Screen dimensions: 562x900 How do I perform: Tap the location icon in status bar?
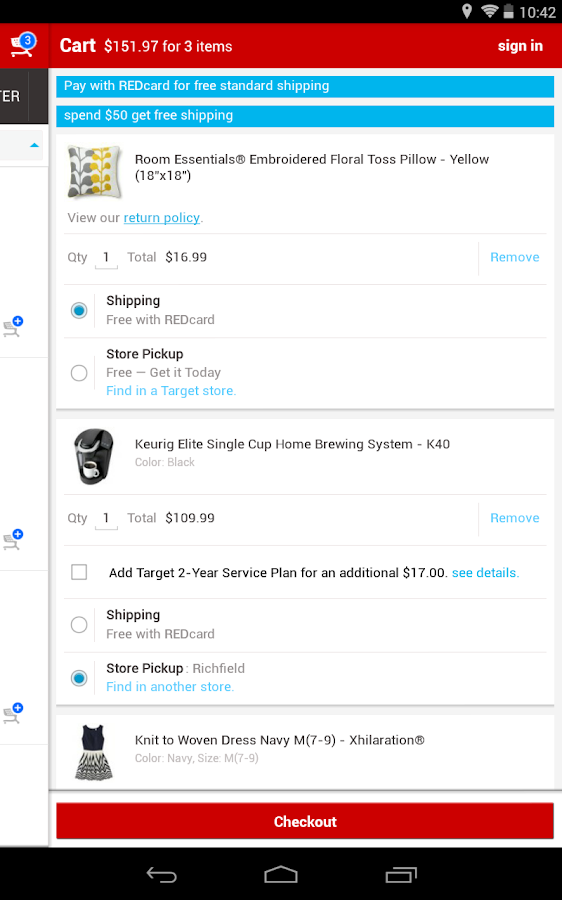tap(467, 11)
